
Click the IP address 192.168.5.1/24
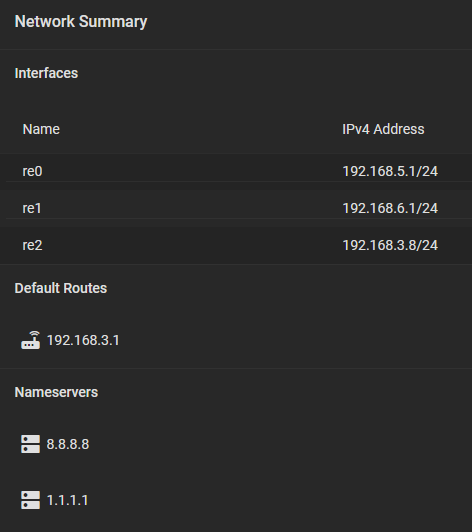[390, 171]
